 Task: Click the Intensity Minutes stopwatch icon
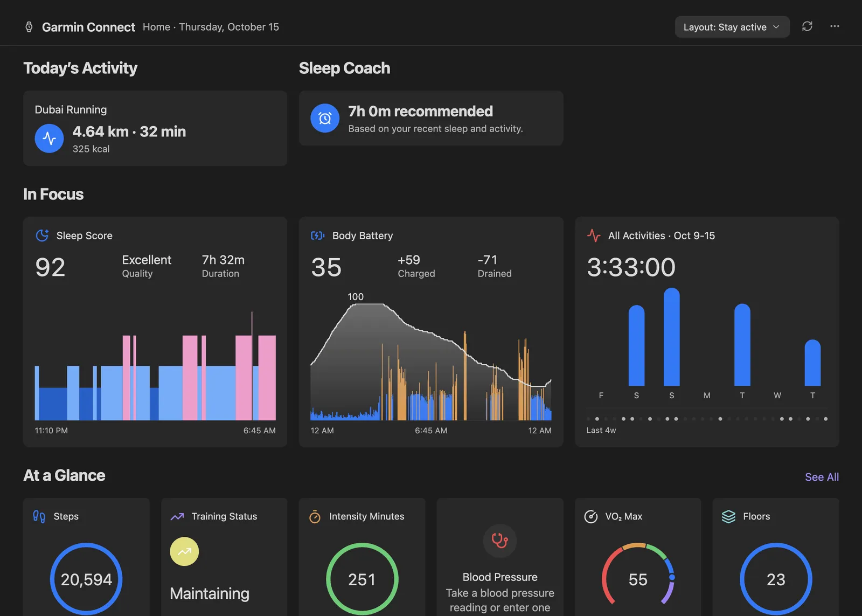click(315, 516)
